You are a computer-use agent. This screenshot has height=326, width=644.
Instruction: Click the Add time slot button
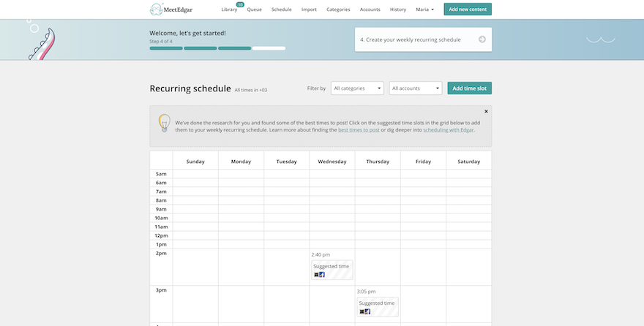point(469,88)
